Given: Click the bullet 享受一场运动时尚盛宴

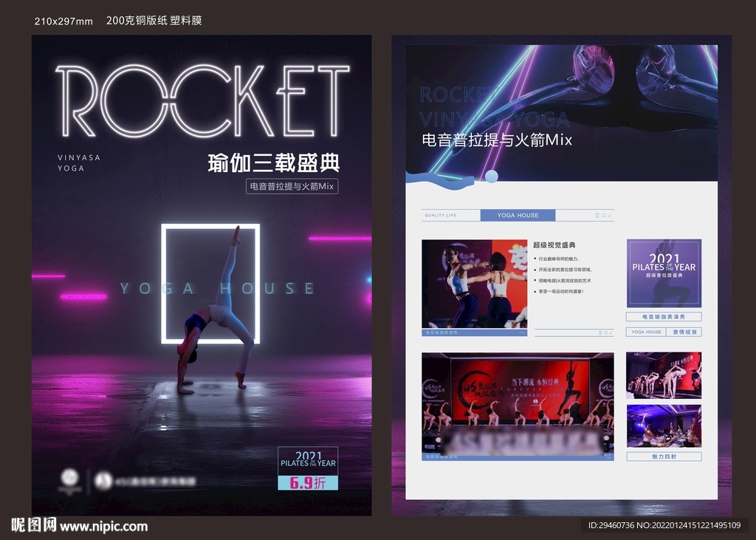Looking at the screenshot, I should tap(560, 292).
